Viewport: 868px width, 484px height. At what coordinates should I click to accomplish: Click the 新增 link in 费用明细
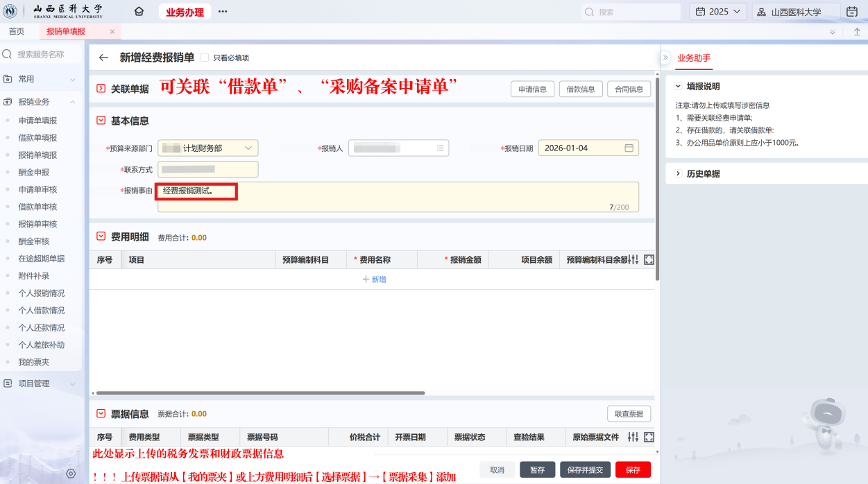374,279
